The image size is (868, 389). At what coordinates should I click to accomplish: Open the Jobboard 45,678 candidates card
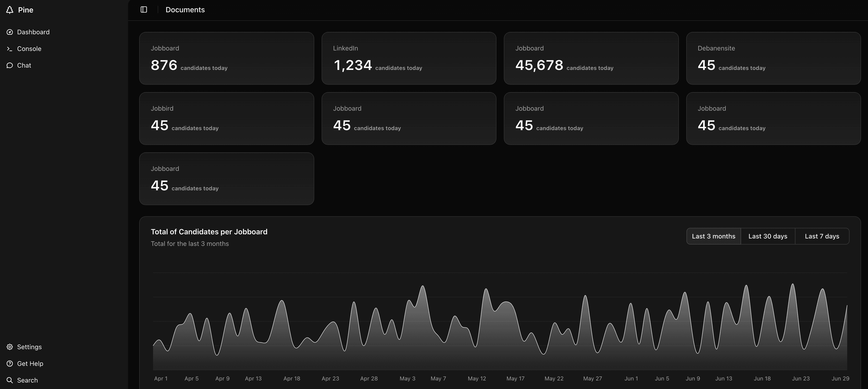point(591,58)
